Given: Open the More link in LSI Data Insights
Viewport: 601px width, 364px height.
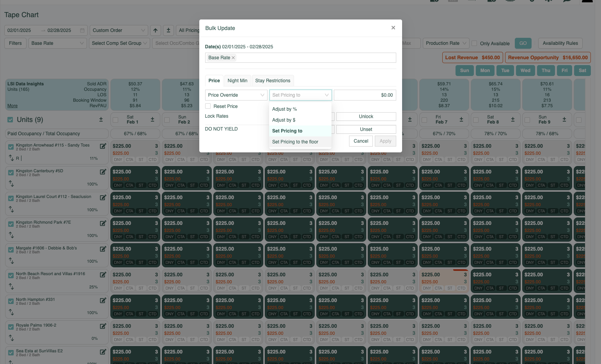Looking at the screenshot, I should (12, 106).
